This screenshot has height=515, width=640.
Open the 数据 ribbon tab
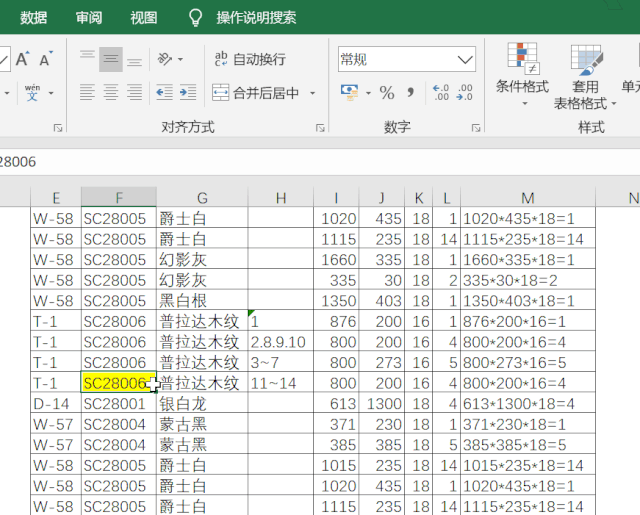tap(33, 18)
